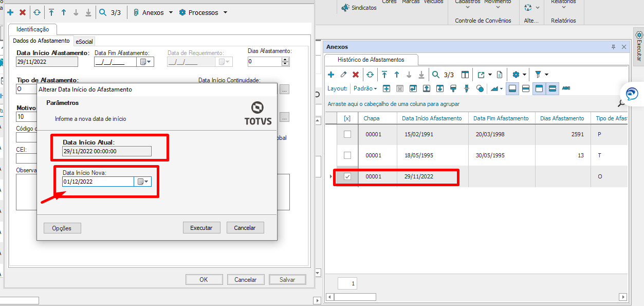Expand gear dropdown arrow in Anexos toolbar
The height and width of the screenshot is (306, 644).
click(x=524, y=75)
